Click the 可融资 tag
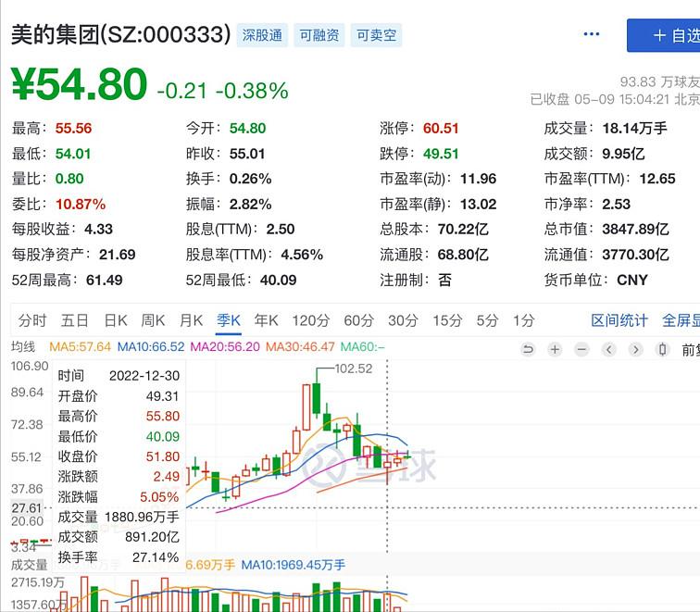This screenshot has height=612, width=700. click(x=319, y=35)
